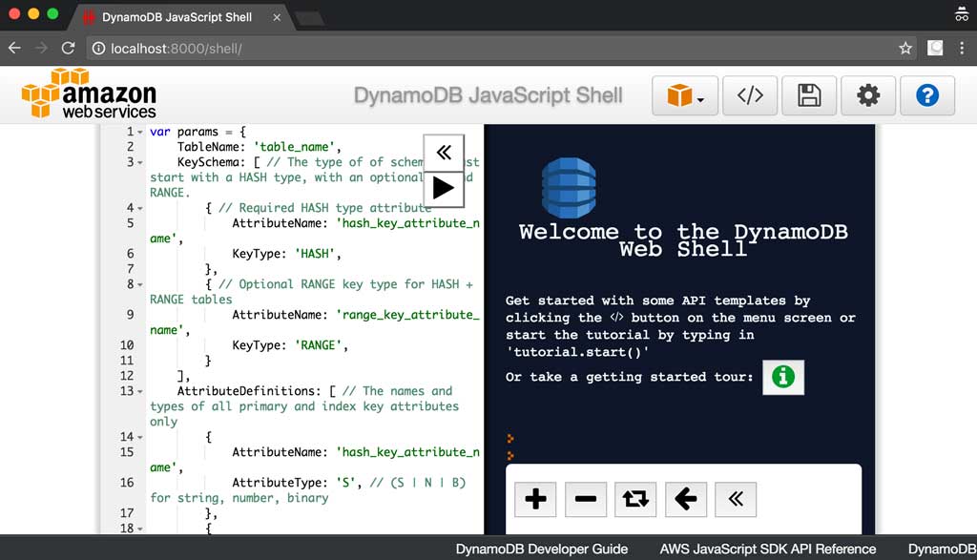Click the Amazon Web Services logo
977x560 pixels.
tap(89, 93)
